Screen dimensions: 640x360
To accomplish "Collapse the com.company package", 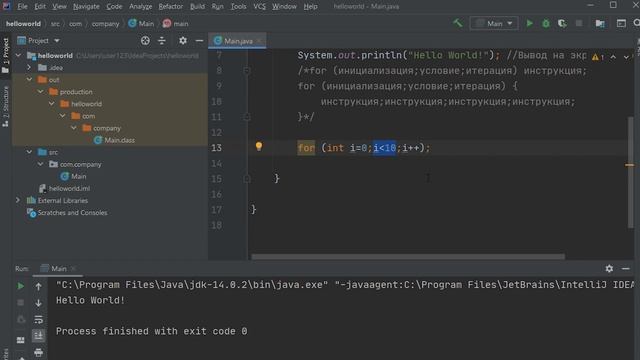I will [x=40, y=164].
